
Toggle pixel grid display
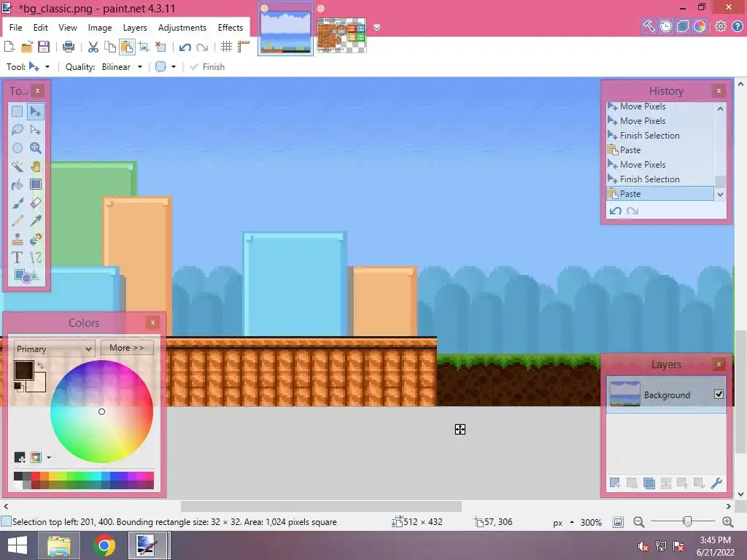tap(226, 47)
